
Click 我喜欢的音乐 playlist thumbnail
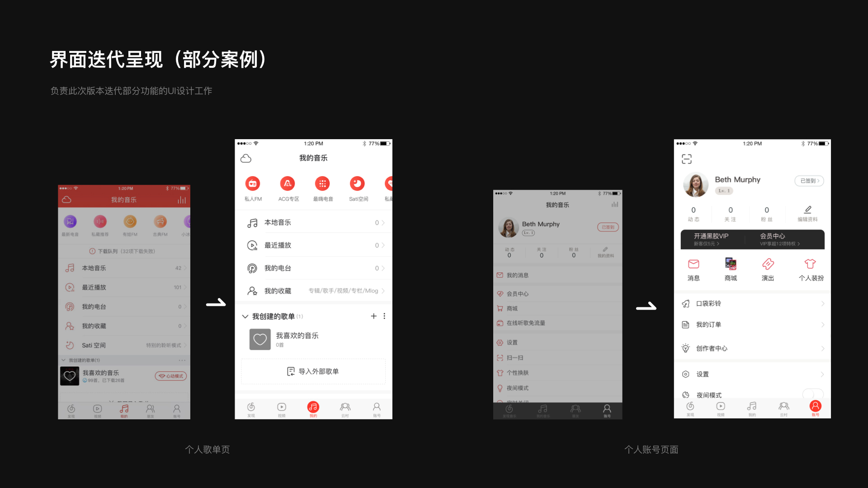[259, 338]
